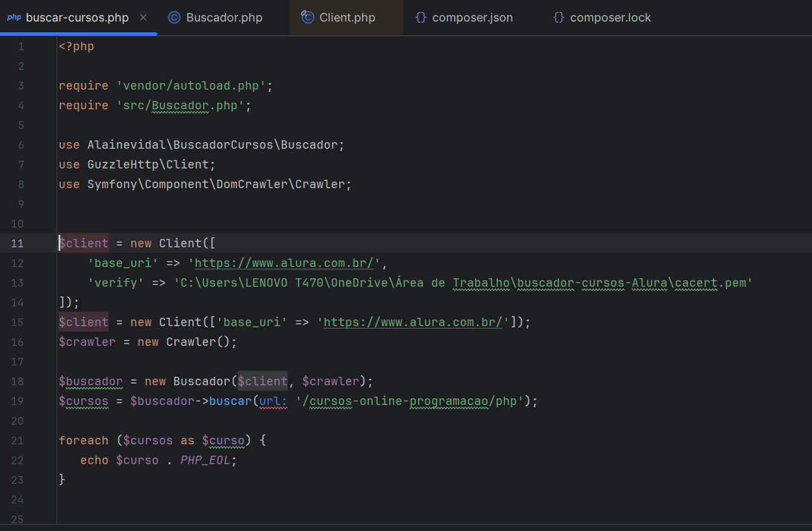Switch to the buscar-cursos.php tab
812x531 pixels.
[78, 17]
